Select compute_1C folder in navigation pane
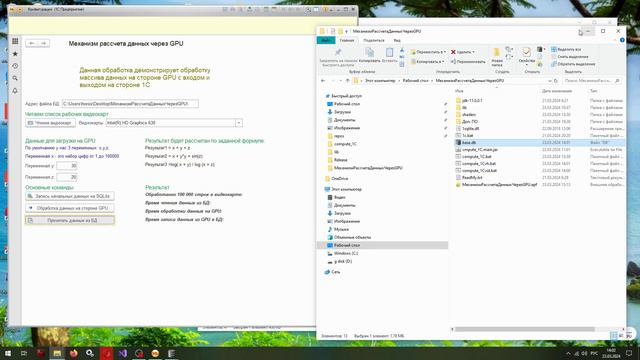 coord(345,144)
